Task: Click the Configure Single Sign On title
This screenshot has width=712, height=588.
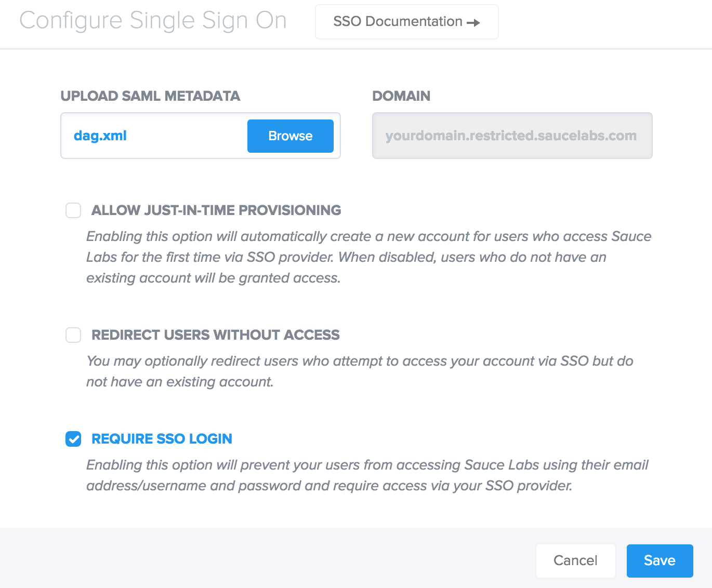Action: pos(153,21)
